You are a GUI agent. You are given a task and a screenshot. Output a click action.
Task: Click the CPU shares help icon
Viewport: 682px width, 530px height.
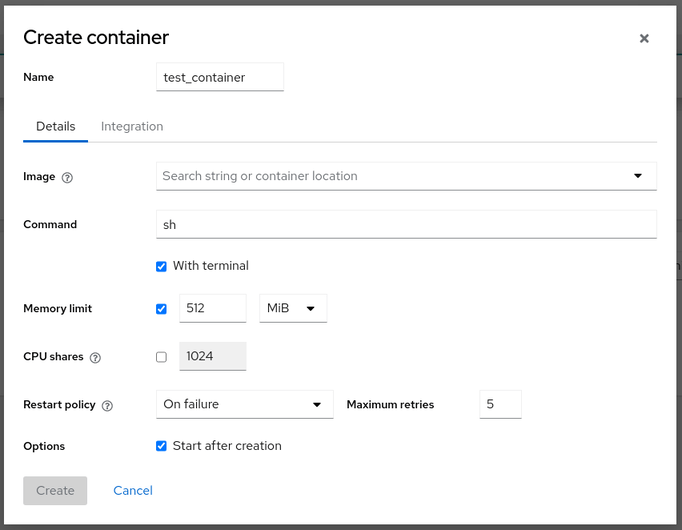click(x=95, y=357)
